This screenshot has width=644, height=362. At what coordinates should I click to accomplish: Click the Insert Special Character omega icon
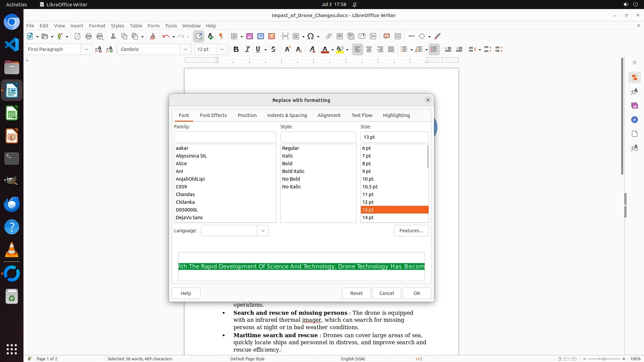(x=311, y=36)
